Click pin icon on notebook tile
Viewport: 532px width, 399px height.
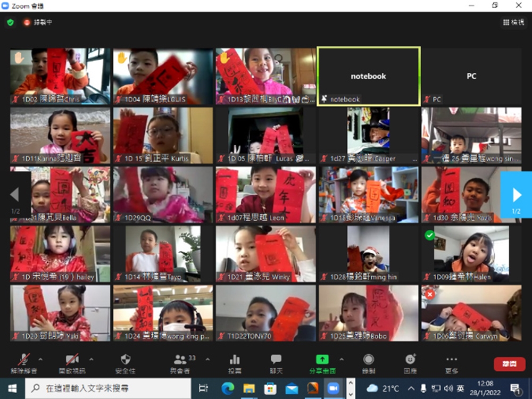[x=324, y=99]
